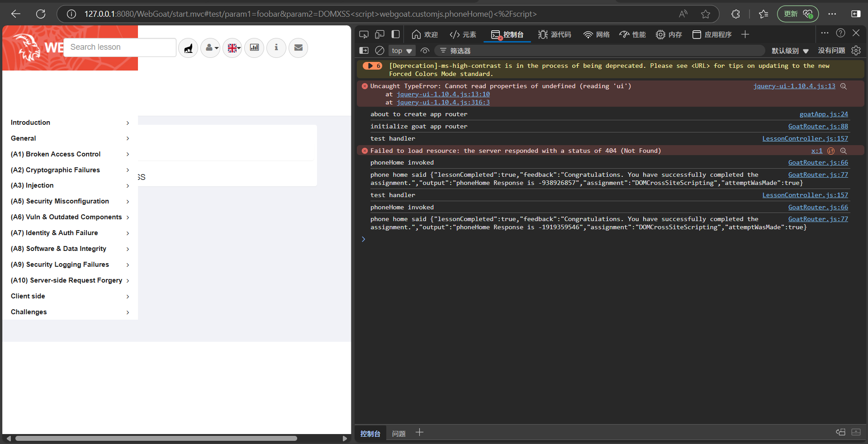Screen dimensions: 868x444
Task: Open the 默认级别 log level dropdown
Action: [790, 51]
